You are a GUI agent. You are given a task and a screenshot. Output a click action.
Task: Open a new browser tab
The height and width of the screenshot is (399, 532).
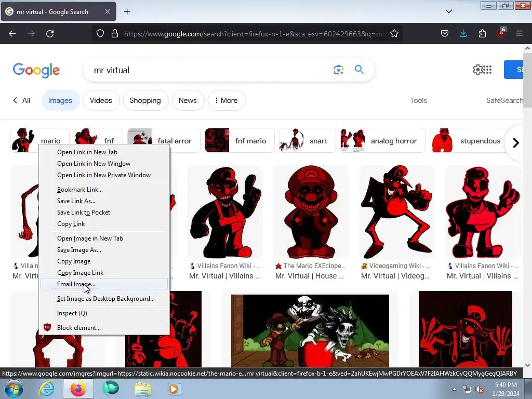pyautogui.click(x=127, y=12)
